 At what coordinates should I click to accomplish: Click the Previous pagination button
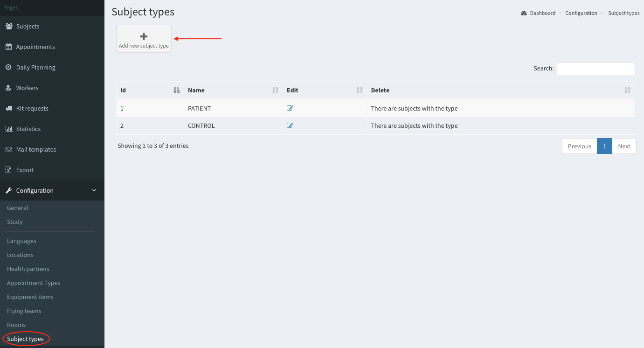point(580,146)
